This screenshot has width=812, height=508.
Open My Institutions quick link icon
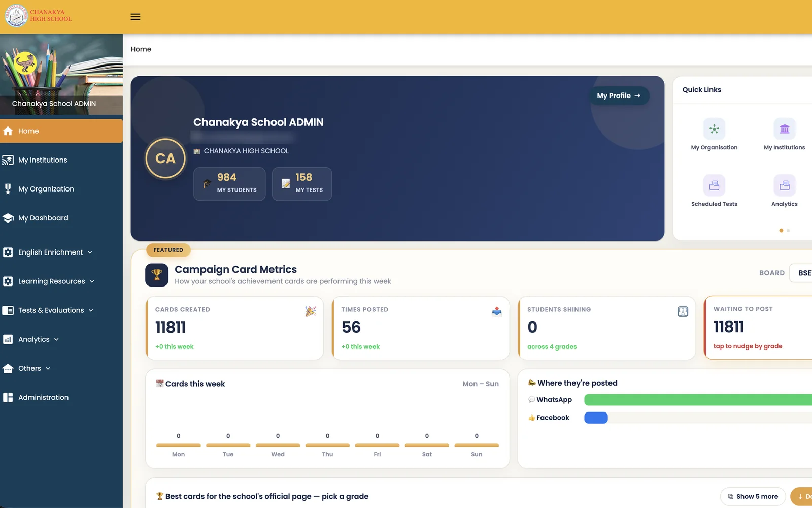tap(785, 129)
